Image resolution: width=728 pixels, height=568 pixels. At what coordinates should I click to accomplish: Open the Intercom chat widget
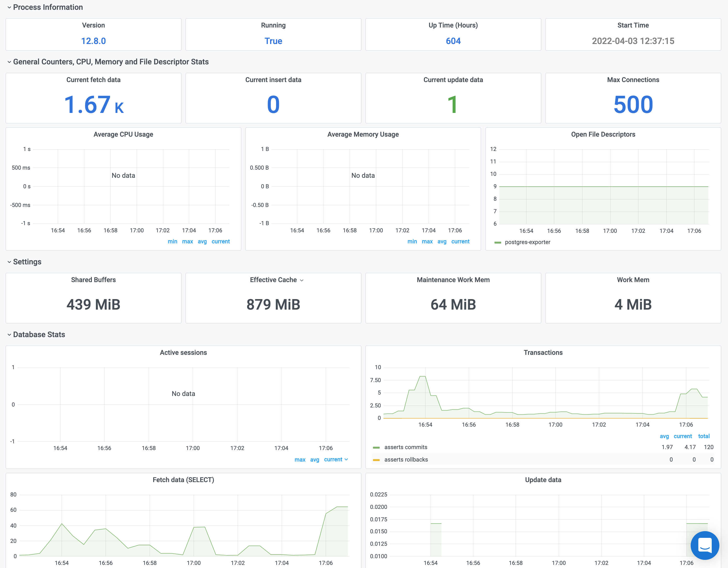coord(705,545)
